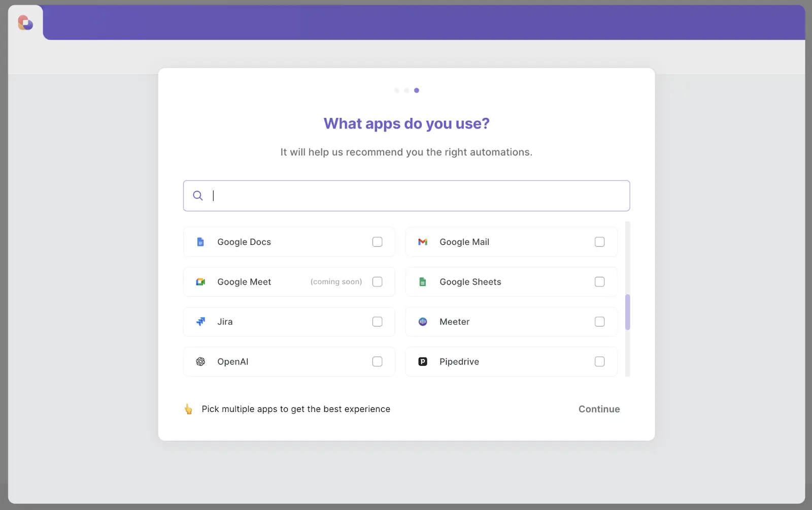This screenshot has height=510, width=812.
Task: Tick the Meeter checkbox
Action: tap(600, 322)
